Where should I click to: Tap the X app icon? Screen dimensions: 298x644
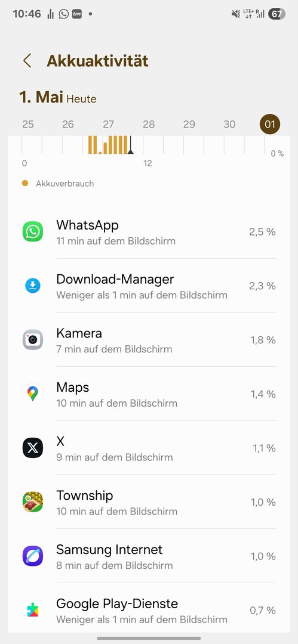pos(32,448)
